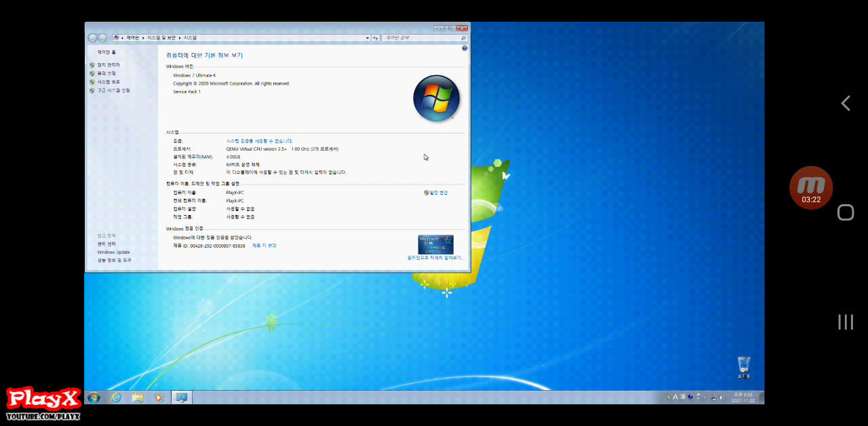Open 성능 정보 및 도구 link
This screenshot has width=868, height=426.
[114, 260]
